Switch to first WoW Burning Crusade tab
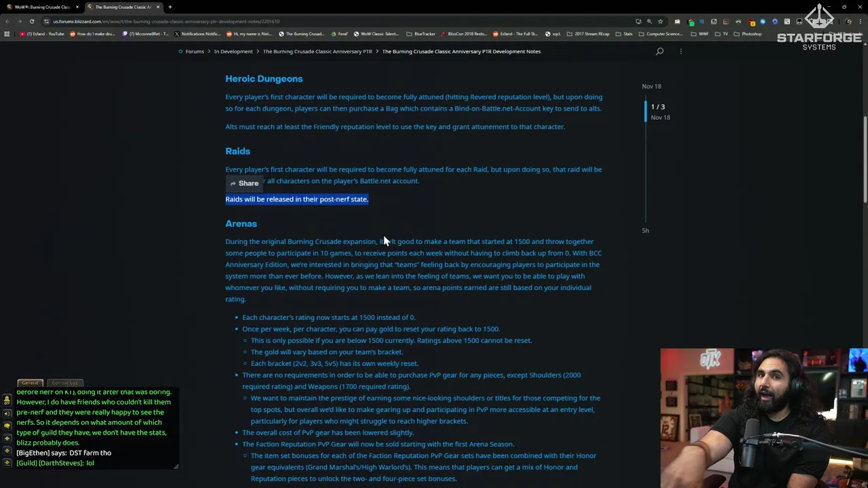 click(42, 7)
